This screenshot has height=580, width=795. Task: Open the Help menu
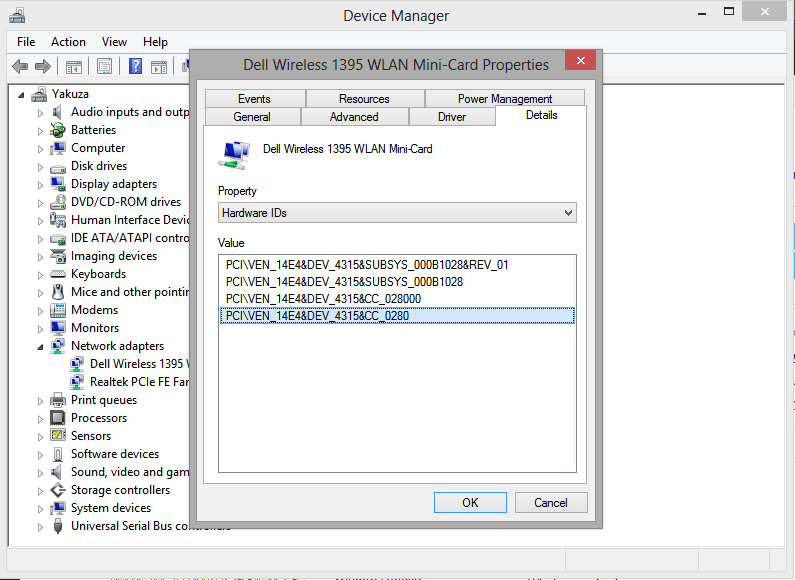[x=155, y=42]
